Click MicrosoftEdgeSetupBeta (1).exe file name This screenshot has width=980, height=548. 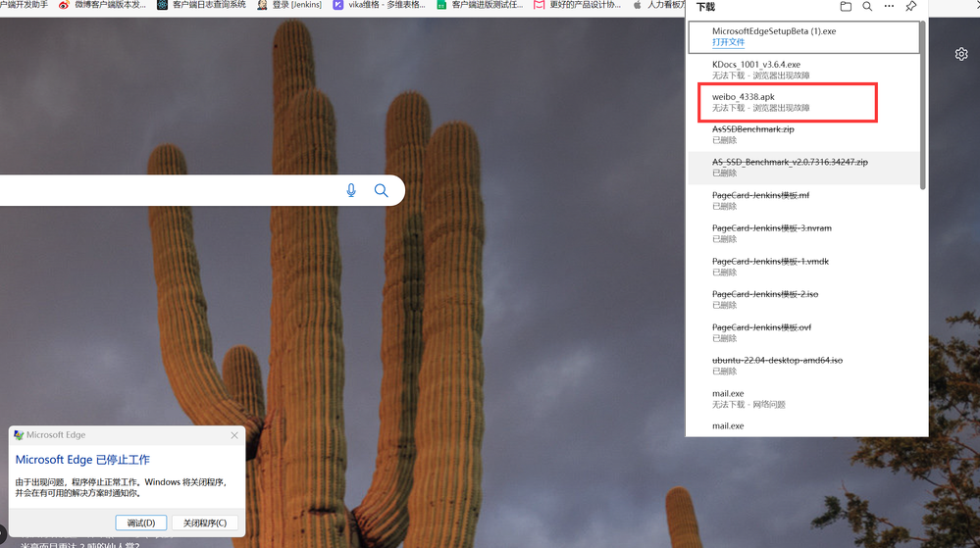(x=774, y=31)
